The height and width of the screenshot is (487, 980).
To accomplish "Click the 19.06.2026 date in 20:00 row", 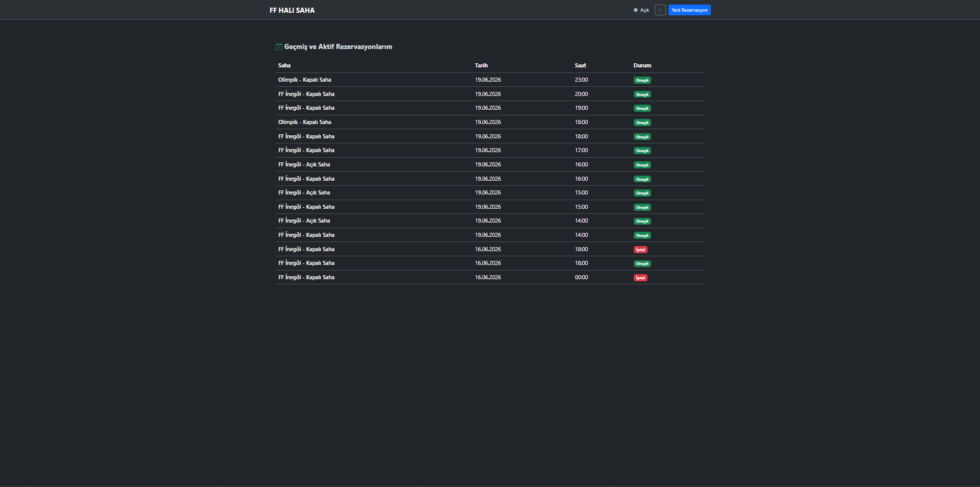I will (488, 94).
